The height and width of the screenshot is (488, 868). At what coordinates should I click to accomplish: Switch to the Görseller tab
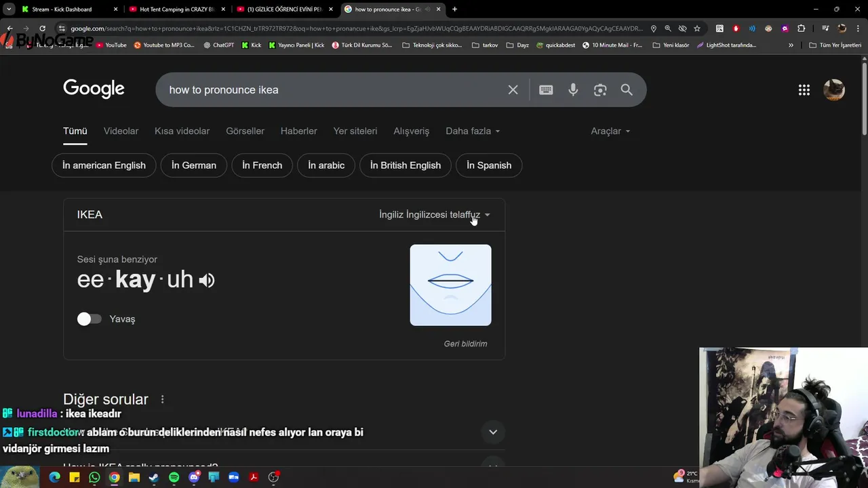click(x=245, y=131)
